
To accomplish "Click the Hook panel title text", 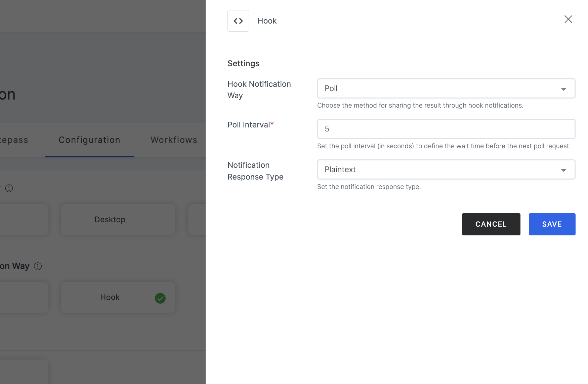I will [267, 21].
